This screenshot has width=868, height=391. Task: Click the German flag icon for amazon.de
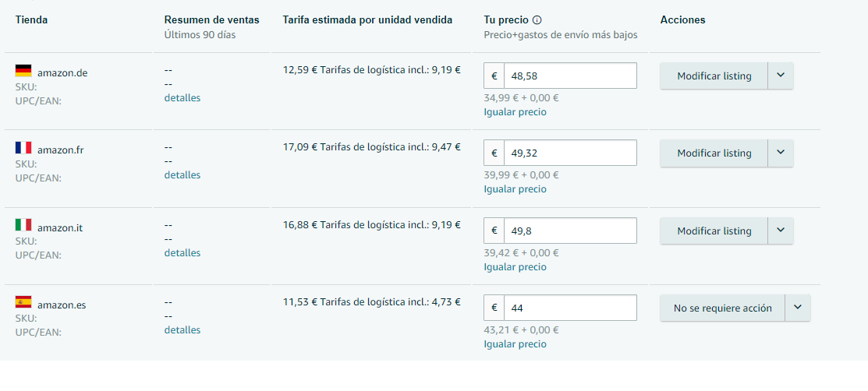tap(23, 70)
